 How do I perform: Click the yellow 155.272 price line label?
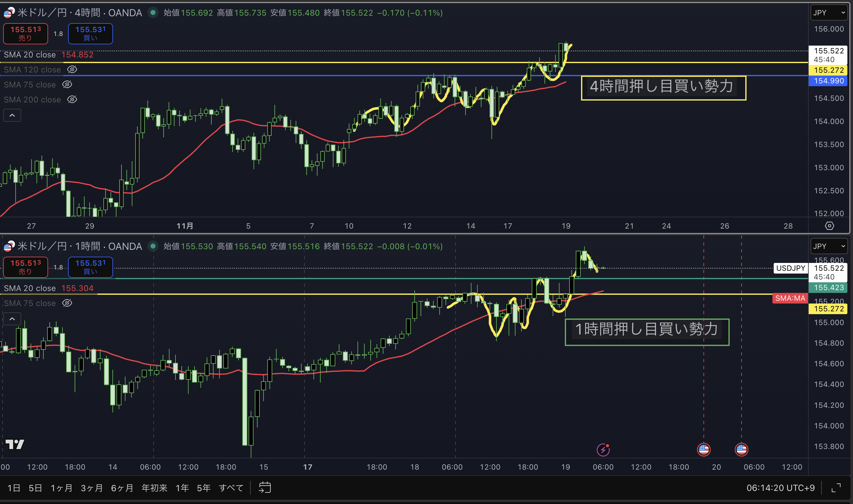(829, 70)
